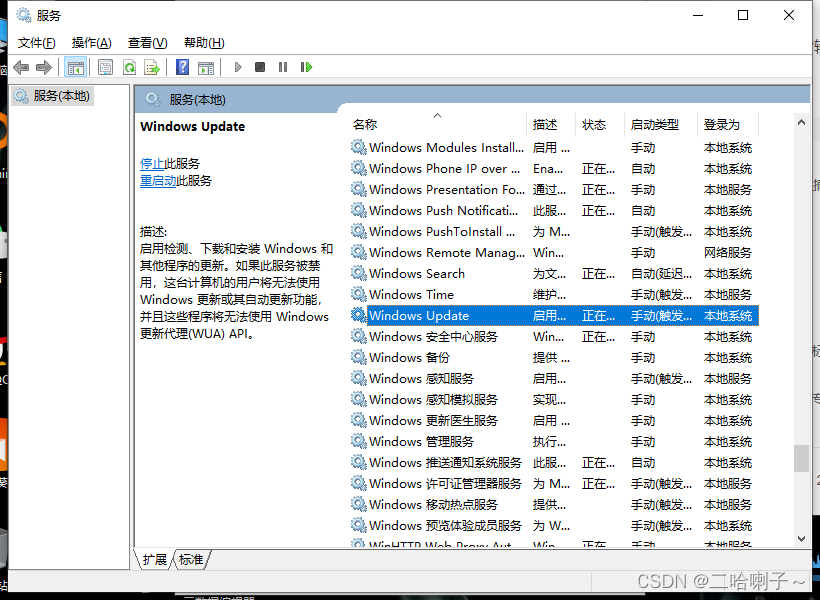Select the Windows Time service name
Viewport: 820px width, 600px height.
(x=412, y=294)
